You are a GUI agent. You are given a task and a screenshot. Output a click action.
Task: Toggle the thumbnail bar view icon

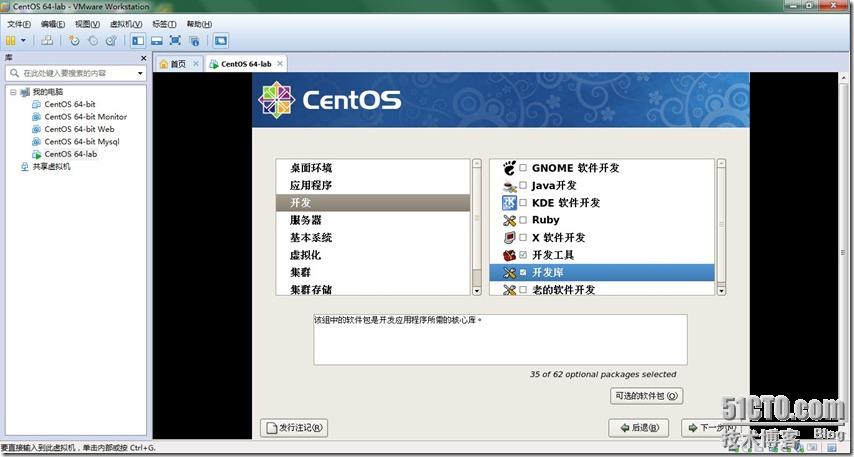157,40
